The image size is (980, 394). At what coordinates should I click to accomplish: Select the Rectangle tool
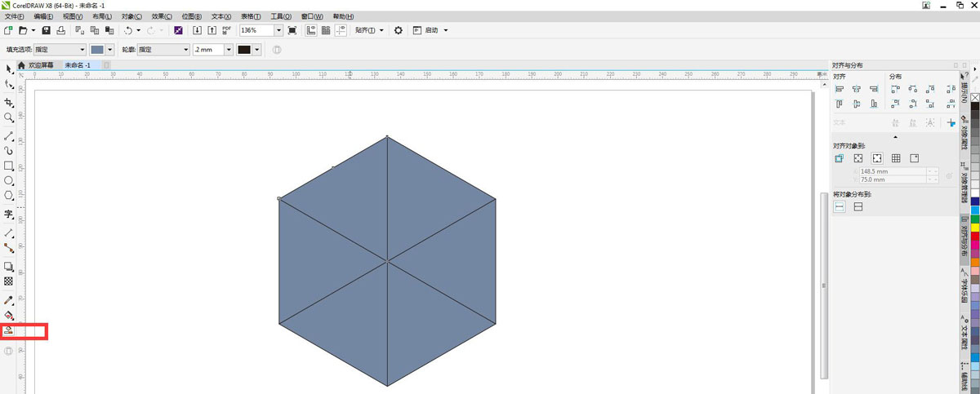click(9, 166)
